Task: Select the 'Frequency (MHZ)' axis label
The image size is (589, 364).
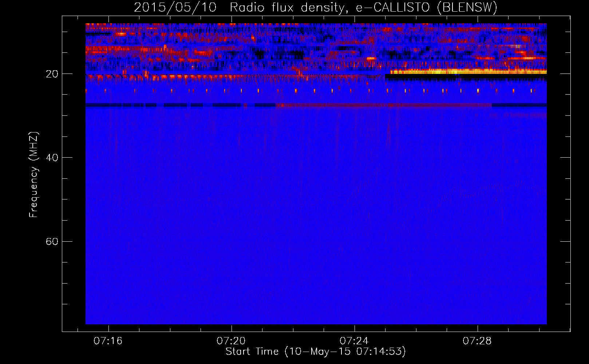Action: click(x=33, y=175)
